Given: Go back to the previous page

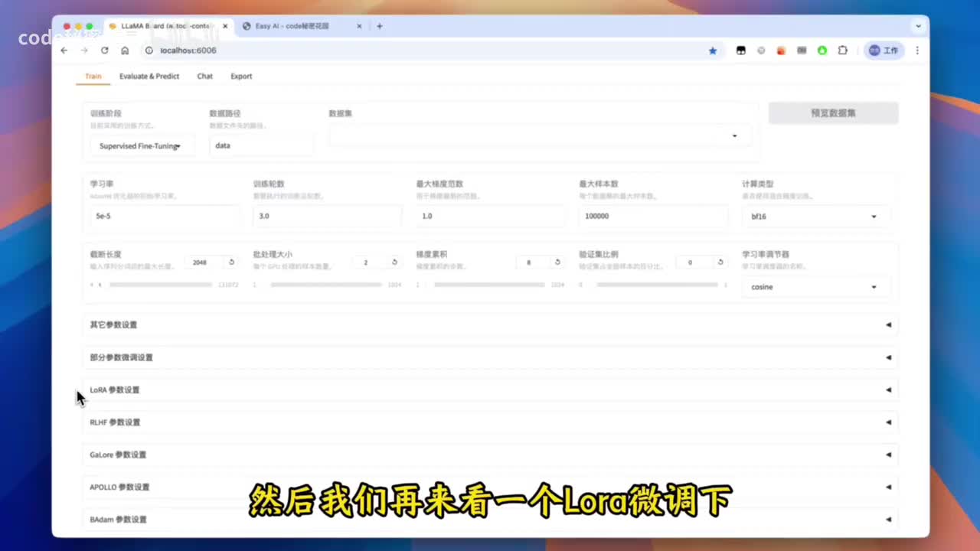Looking at the screenshot, I should pyautogui.click(x=64, y=51).
